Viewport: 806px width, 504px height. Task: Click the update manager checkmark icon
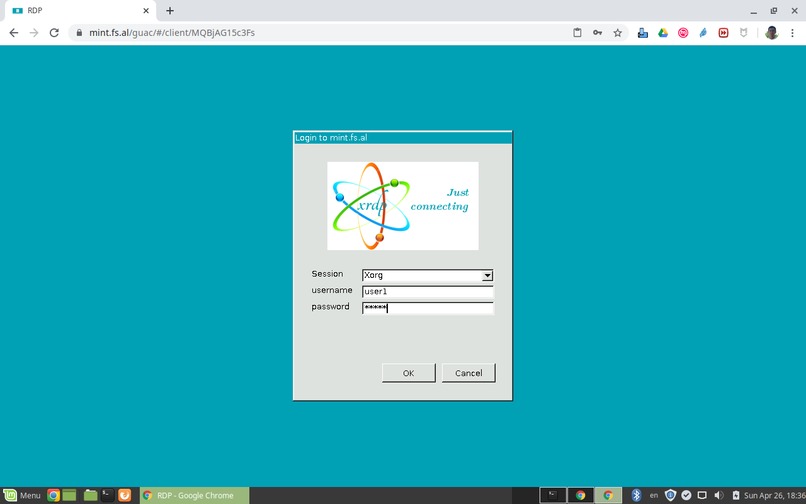686,495
